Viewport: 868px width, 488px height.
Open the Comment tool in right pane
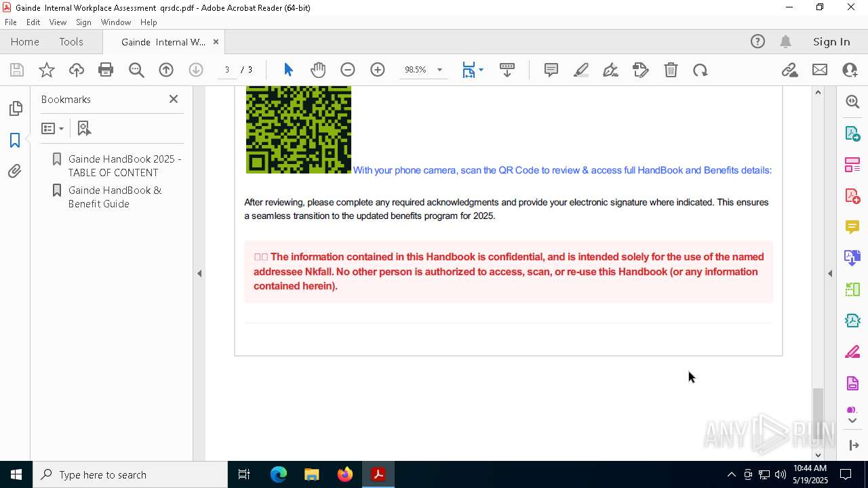[x=852, y=227]
